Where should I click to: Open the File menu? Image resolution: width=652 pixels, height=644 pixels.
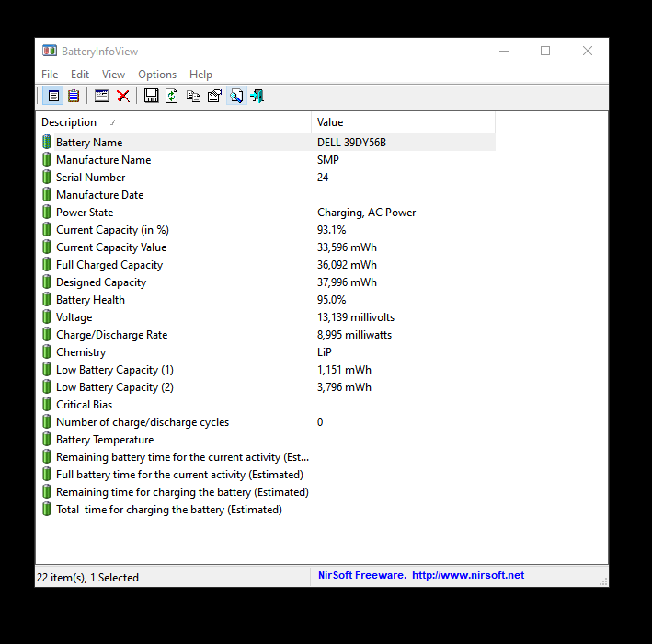pos(50,75)
